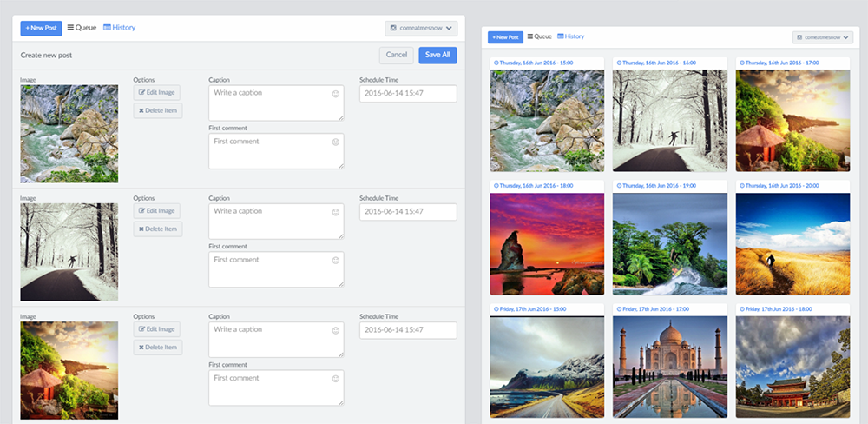Open emoji picker in river rocks first comment
Viewport: 868px width, 424px height.
click(335, 142)
